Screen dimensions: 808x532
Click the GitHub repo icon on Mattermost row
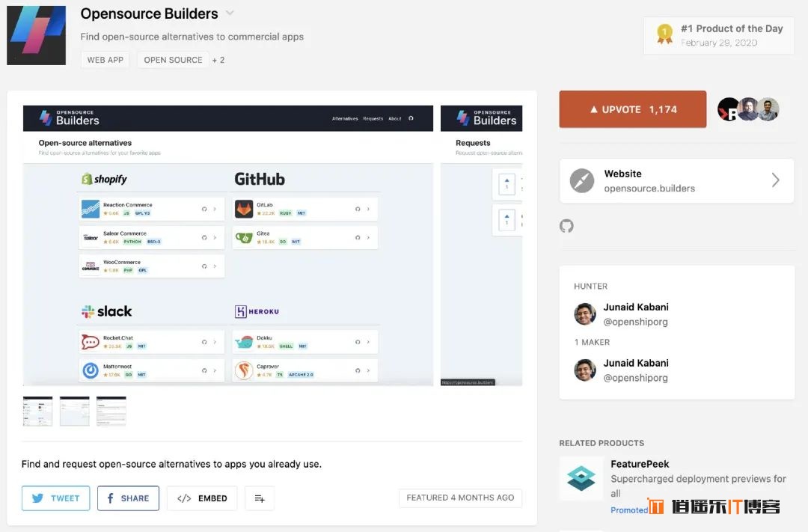click(204, 370)
